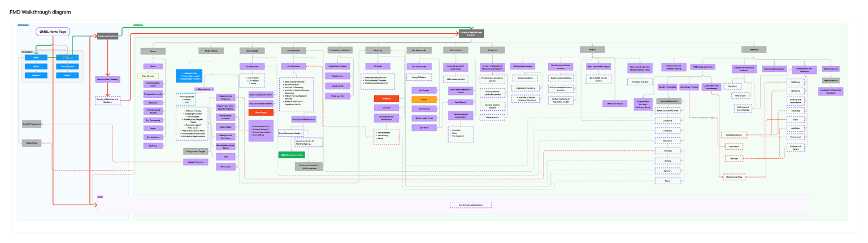Select the Centres and Departments node

303,119
